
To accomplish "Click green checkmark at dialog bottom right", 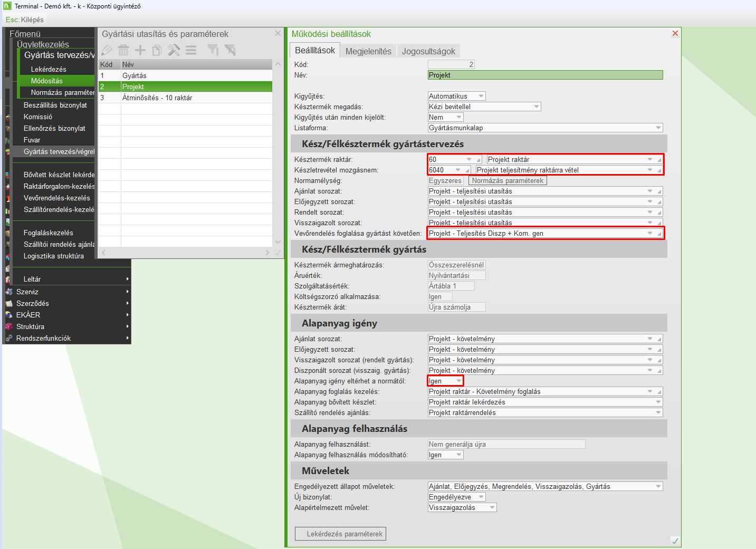I will pyautogui.click(x=675, y=541).
